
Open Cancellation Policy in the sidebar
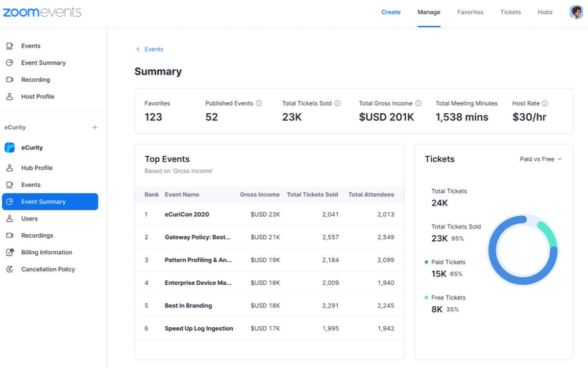[48, 270]
